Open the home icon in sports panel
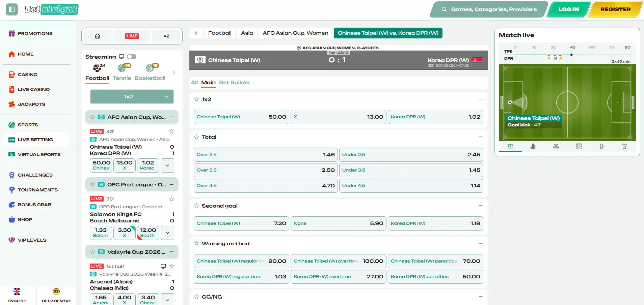The height and width of the screenshot is (305, 644). 98,36
